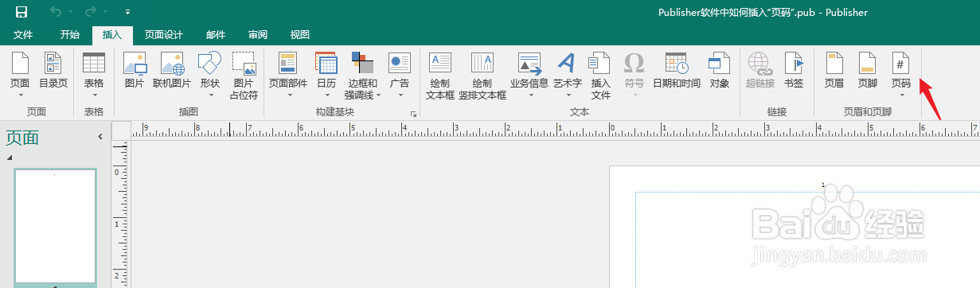Collapse the page group triangle in navigation
Image resolution: width=980 pixels, height=288 pixels.
click(x=10, y=158)
